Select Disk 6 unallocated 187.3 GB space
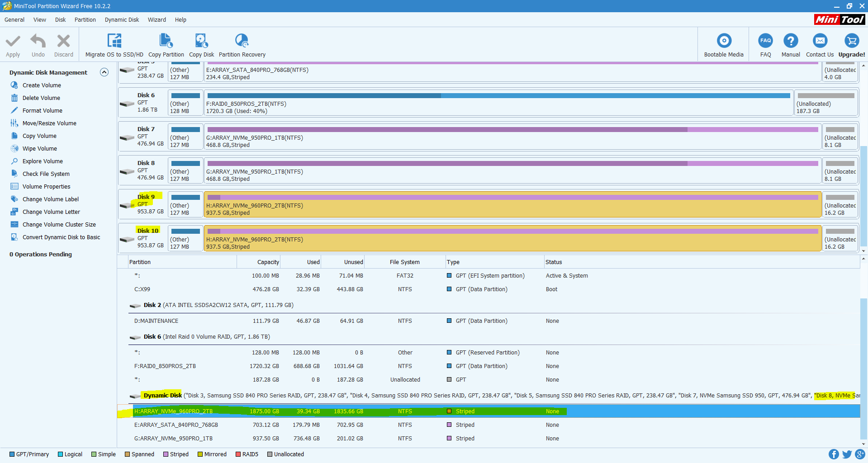Screen dimensions: 868x463 pyautogui.click(x=826, y=103)
